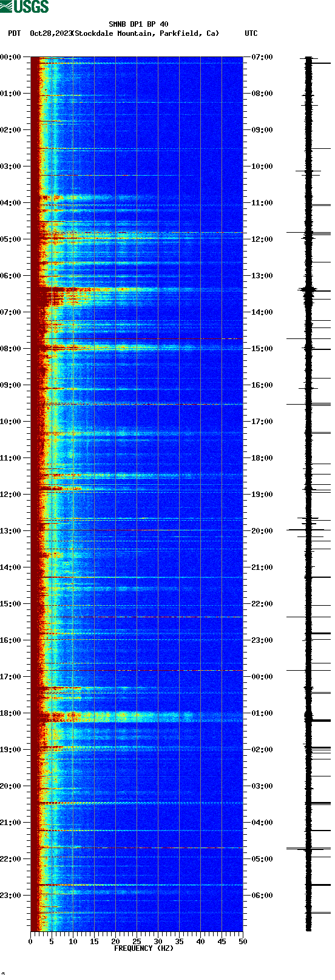Click the 04:00 UTC time label
The height and width of the screenshot is (980, 335).
pos(262,823)
